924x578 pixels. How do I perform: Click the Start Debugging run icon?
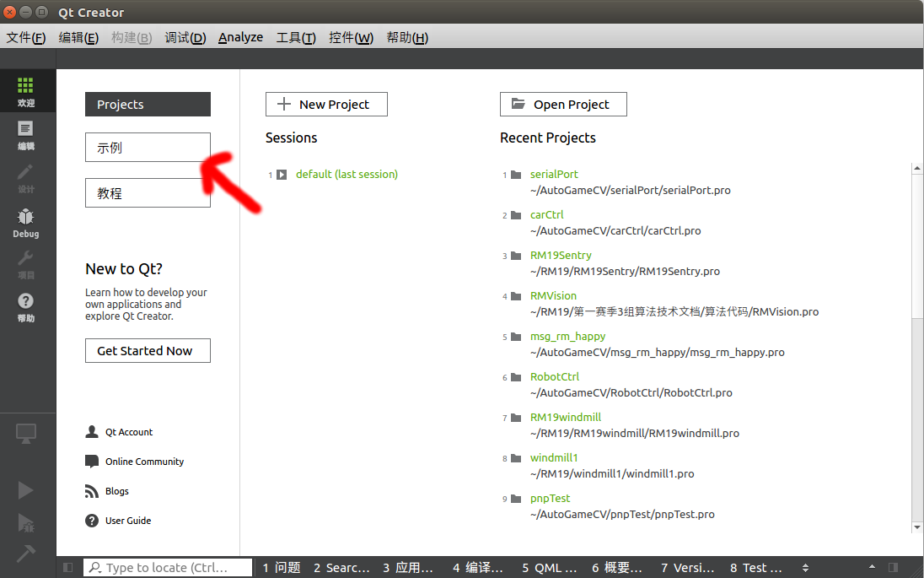pos(25,522)
